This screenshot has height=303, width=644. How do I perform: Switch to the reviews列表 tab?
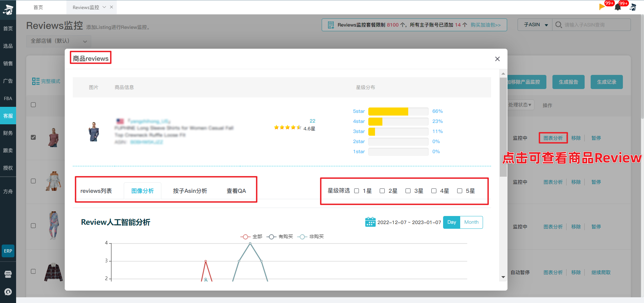[96, 191]
